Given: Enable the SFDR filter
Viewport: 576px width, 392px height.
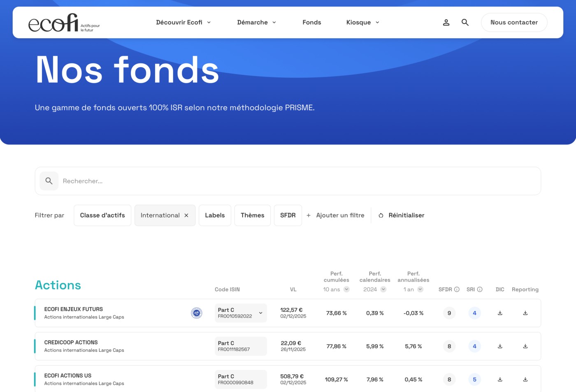Looking at the screenshot, I should click(x=288, y=215).
